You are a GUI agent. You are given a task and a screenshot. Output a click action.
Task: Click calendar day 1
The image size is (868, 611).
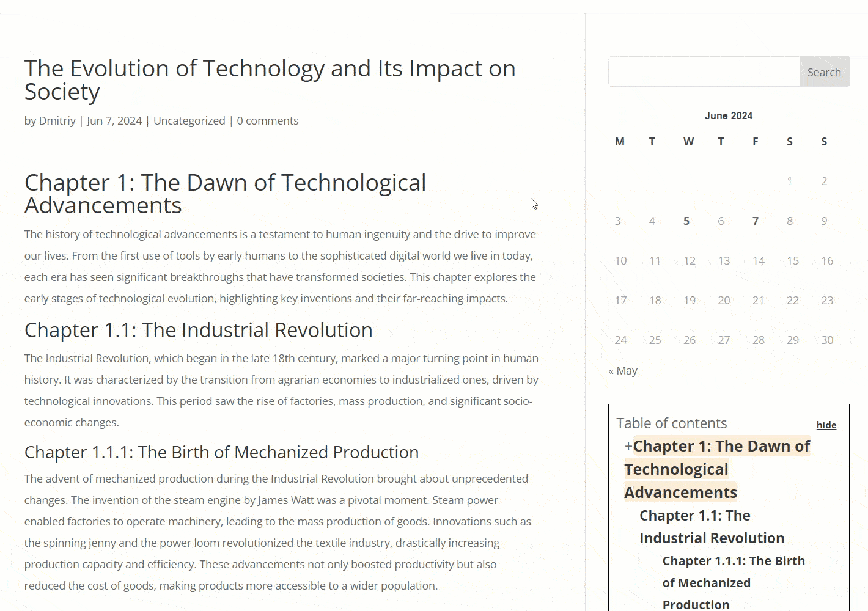coord(790,181)
